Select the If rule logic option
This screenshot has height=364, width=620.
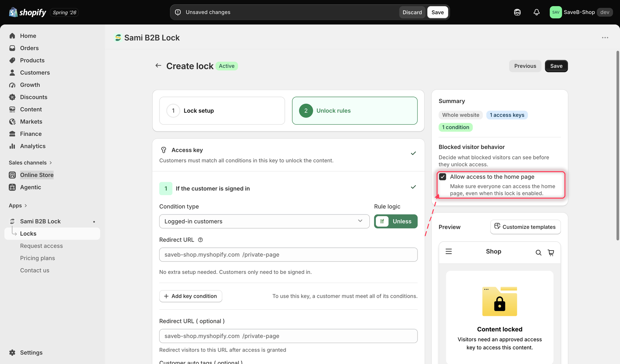(382, 221)
